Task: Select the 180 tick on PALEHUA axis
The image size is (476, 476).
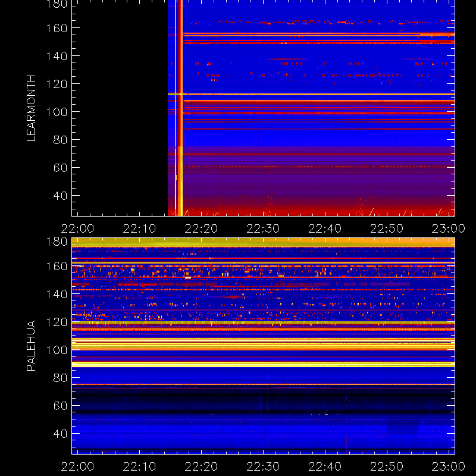Action: (x=57, y=242)
